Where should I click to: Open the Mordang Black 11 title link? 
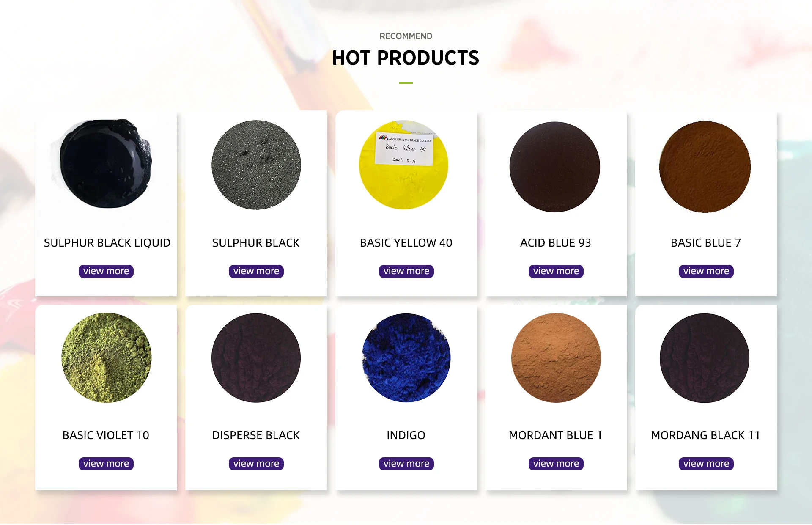(706, 435)
